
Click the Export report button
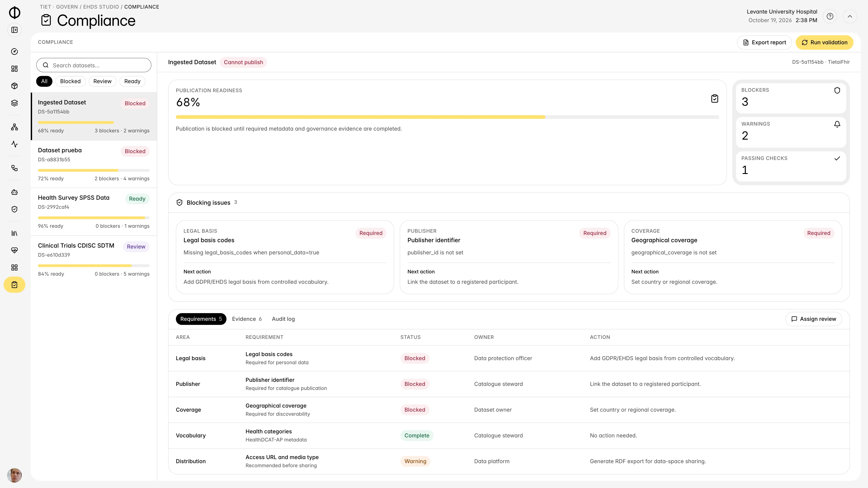[x=764, y=42]
